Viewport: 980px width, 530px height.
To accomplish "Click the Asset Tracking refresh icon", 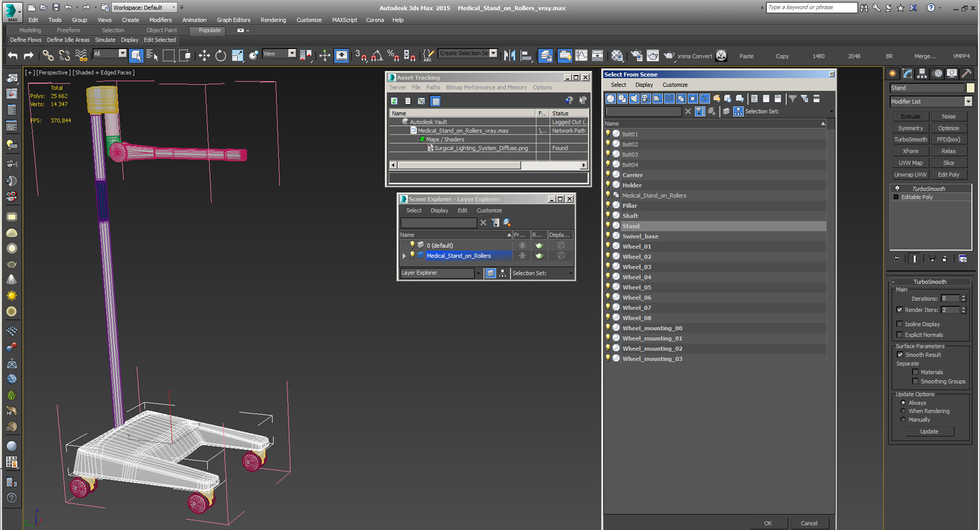I will click(394, 101).
